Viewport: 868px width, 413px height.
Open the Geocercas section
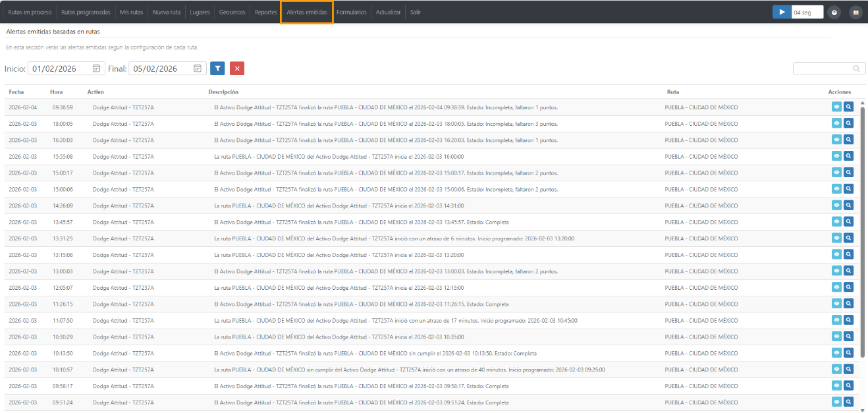pyautogui.click(x=232, y=12)
